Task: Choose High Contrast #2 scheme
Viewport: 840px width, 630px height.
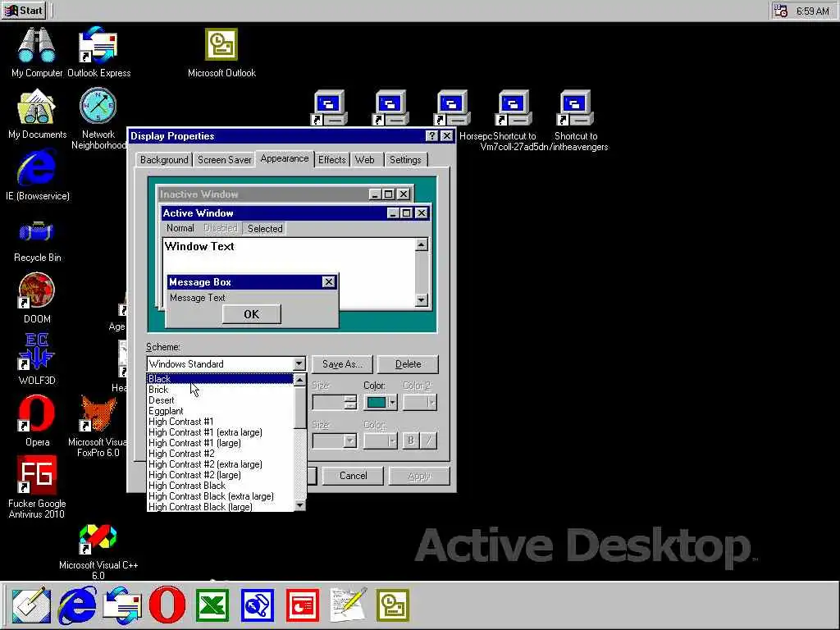Action: [x=220, y=454]
